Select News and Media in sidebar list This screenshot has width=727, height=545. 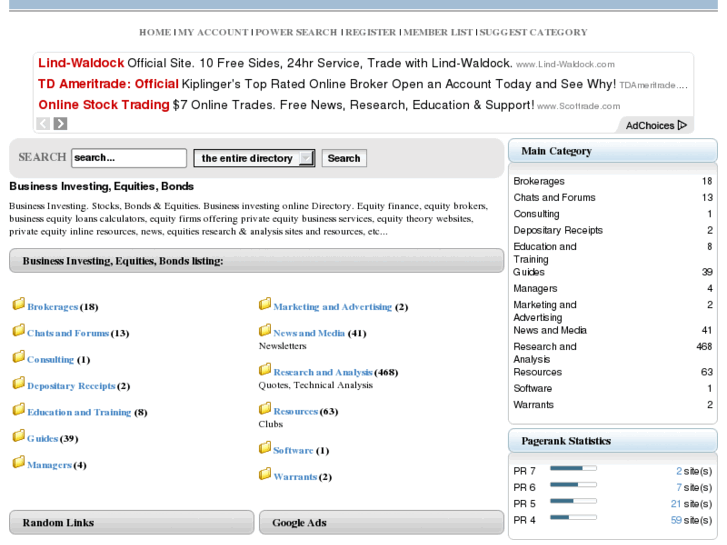tap(550, 330)
